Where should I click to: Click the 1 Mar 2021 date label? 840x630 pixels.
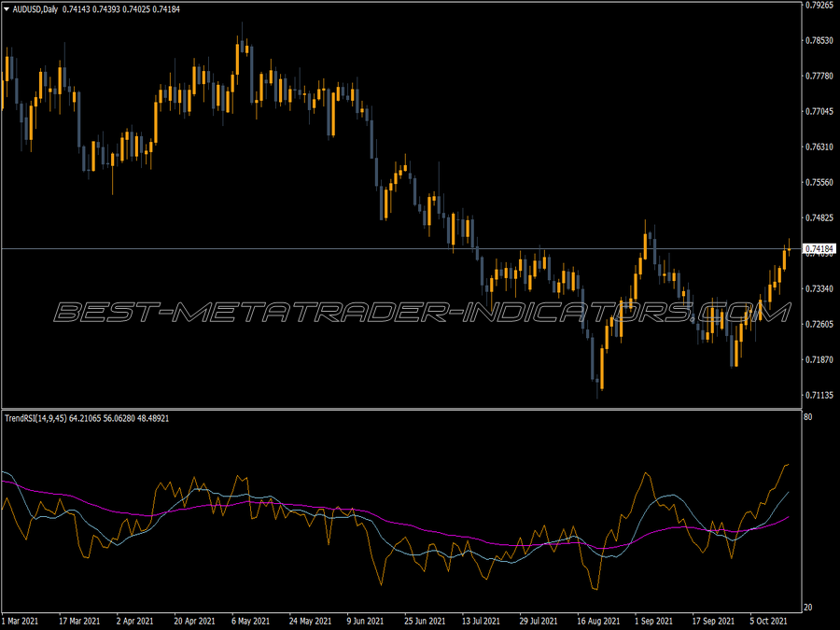[21, 622]
